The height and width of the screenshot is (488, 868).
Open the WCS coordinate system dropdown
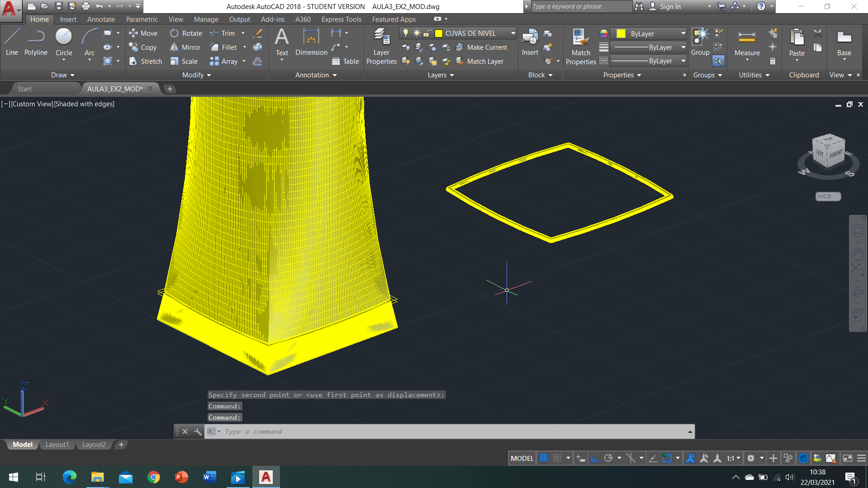pos(828,196)
